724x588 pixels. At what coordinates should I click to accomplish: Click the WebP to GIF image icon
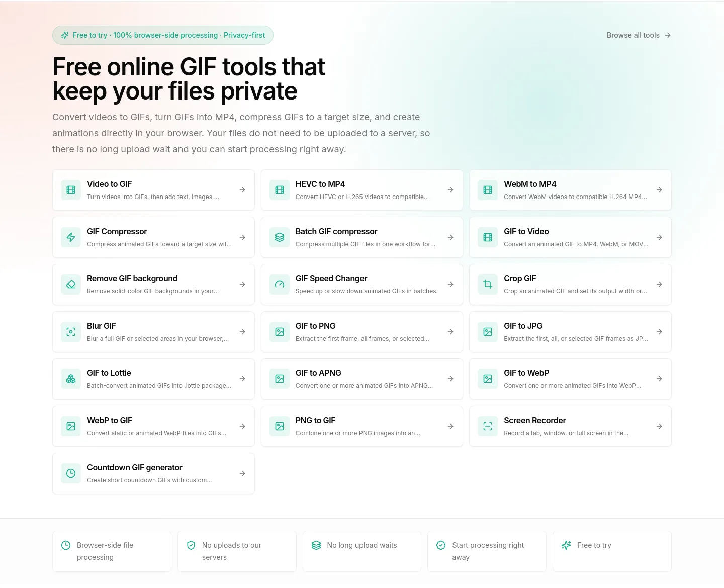71,426
